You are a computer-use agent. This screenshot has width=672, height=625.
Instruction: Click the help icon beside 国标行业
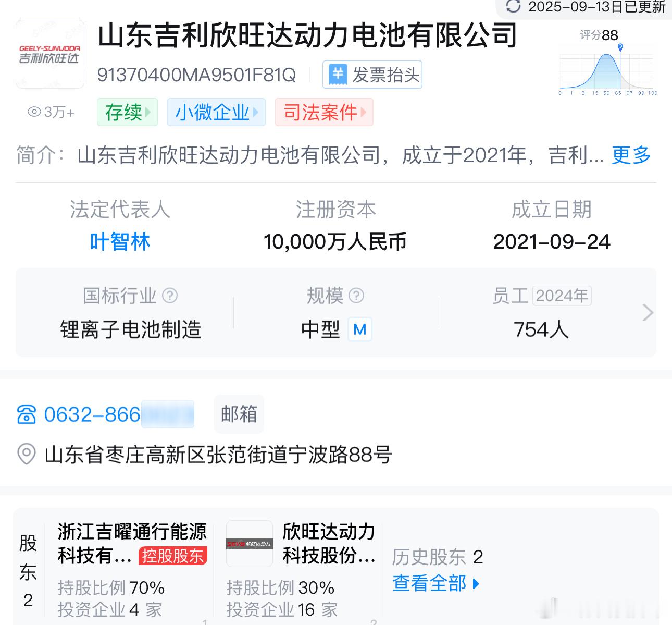point(170,296)
